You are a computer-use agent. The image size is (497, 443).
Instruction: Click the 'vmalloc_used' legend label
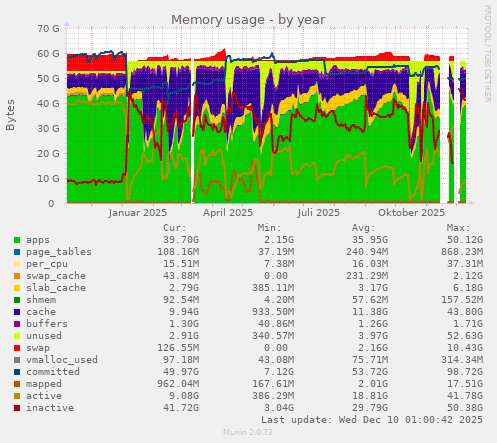pos(62,360)
